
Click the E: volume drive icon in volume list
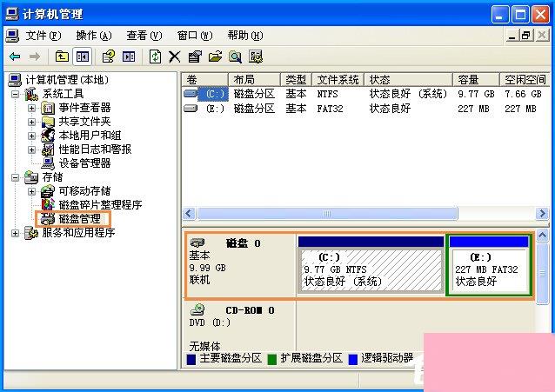(x=191, y=109)
